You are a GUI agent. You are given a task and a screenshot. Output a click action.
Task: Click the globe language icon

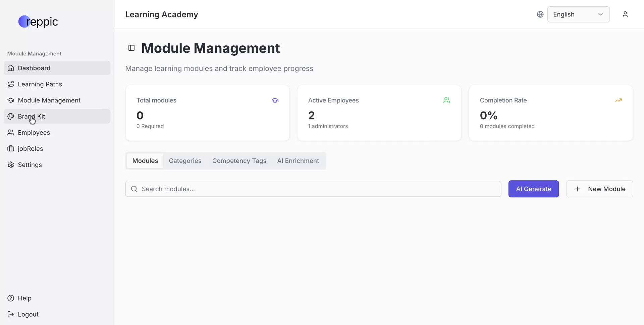coord(540,14)
